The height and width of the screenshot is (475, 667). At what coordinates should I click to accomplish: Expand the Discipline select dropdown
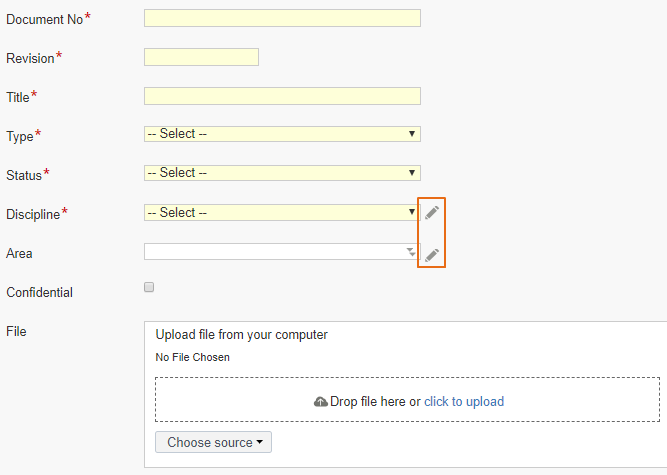pos(282,213)
